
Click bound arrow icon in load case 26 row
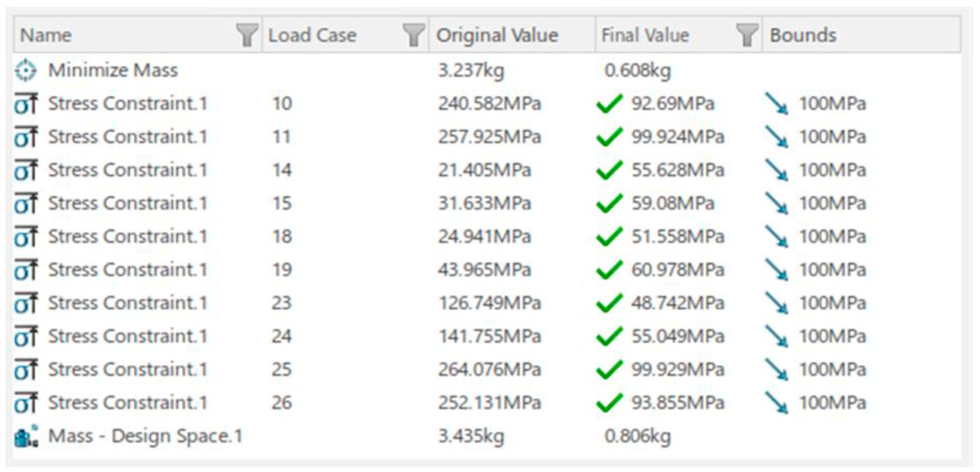pyautogui.click(x=776, y=403)
